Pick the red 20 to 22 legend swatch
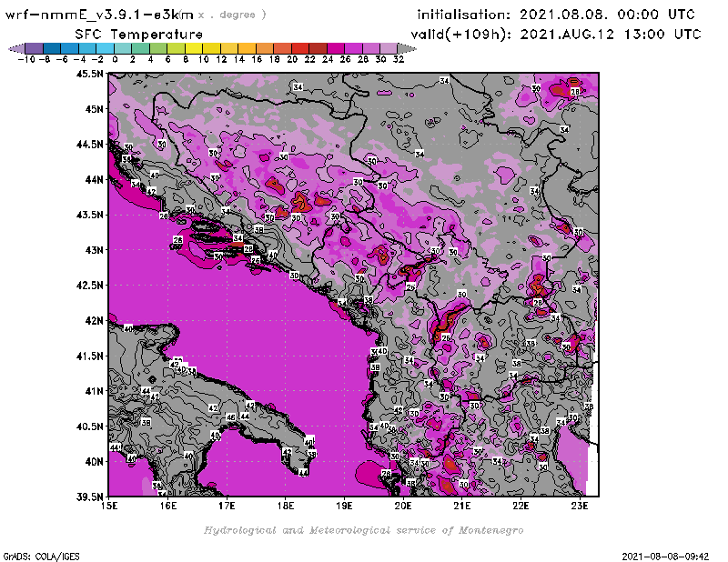 point(300,48)
